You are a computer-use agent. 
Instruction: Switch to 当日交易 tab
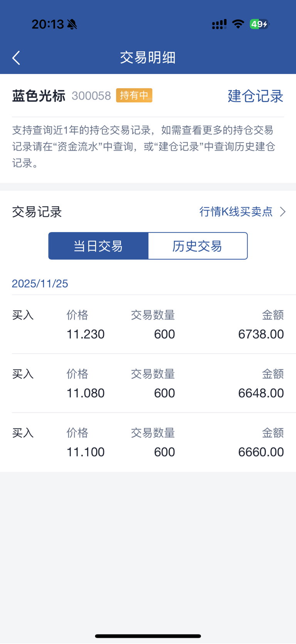pos(98,246)
